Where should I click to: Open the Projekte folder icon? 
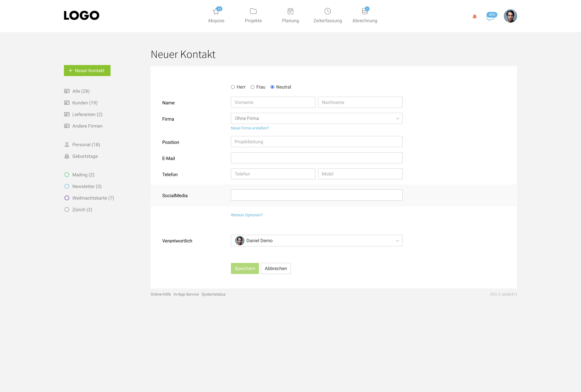[253, 11]
